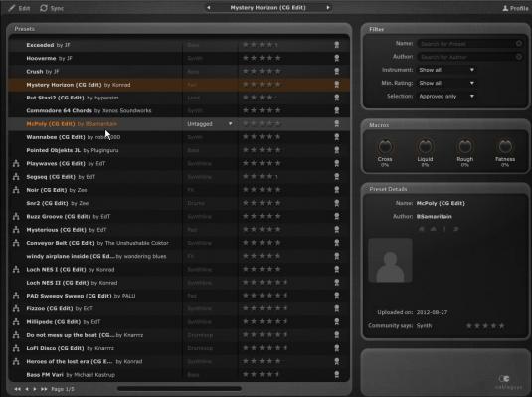
Task: Click the hierarchy icon beside Millipede
Action: 16,322
